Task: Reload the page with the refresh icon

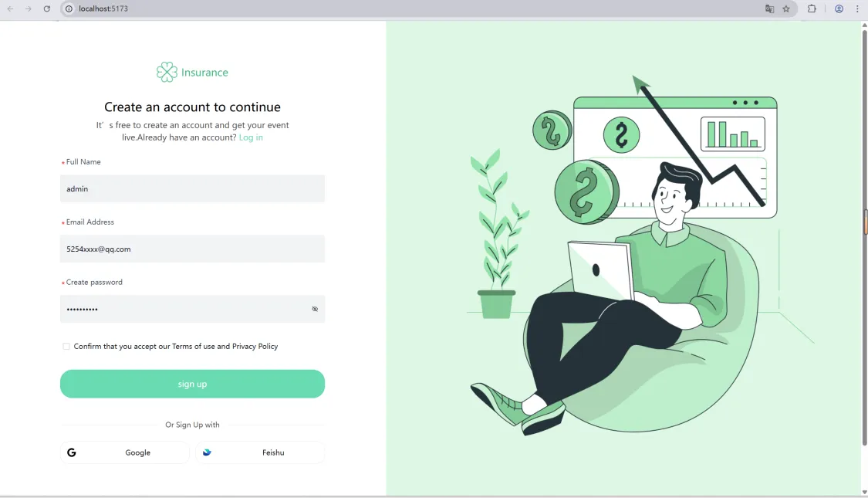Action: coord(47,8)
